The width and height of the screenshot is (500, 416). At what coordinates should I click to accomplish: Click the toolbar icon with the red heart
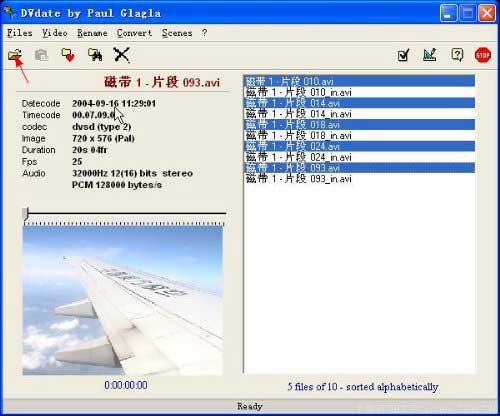[x=68, y=55]
